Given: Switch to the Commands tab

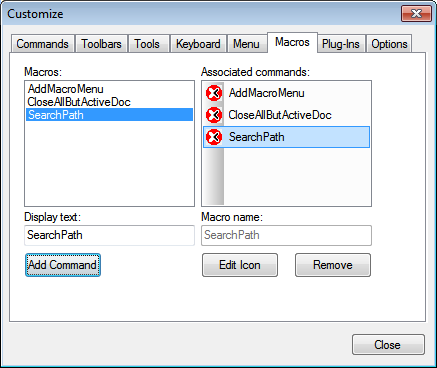Looking at the screenshot, I should point(43,44).
